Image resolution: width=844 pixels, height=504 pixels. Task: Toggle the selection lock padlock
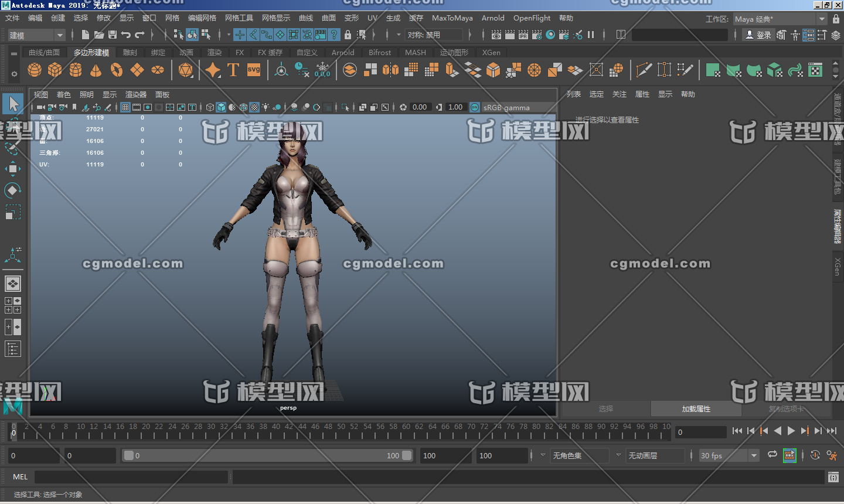tap(348, 35)
